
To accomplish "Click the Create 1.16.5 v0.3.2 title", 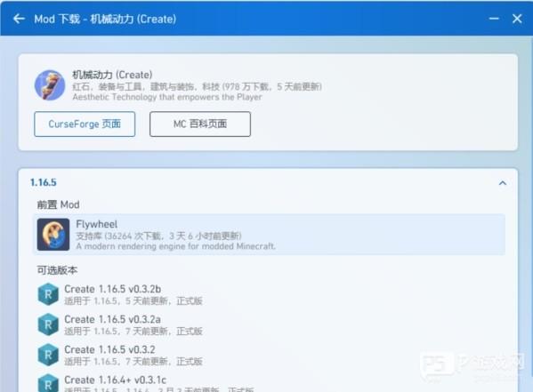I will (109, 349).
